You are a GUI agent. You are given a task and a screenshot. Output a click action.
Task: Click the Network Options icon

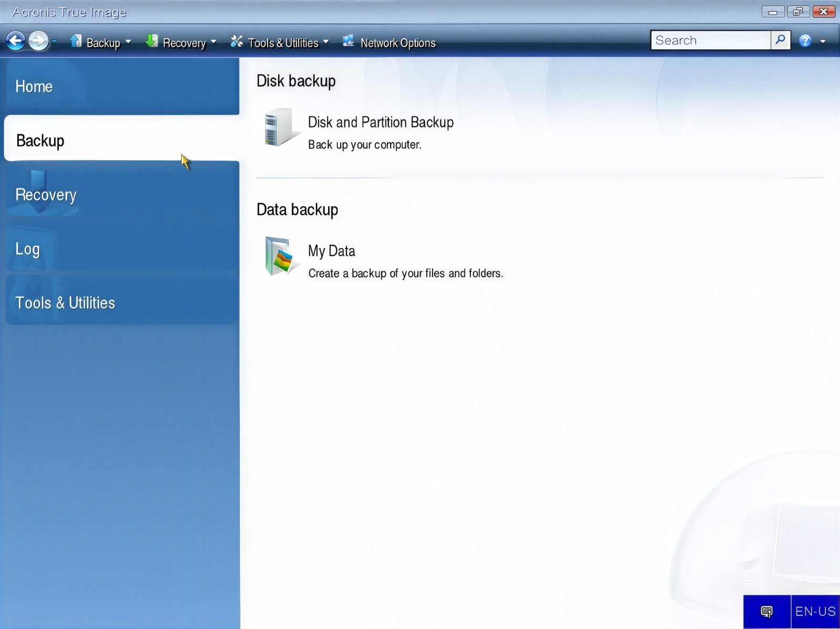[349, 41]
